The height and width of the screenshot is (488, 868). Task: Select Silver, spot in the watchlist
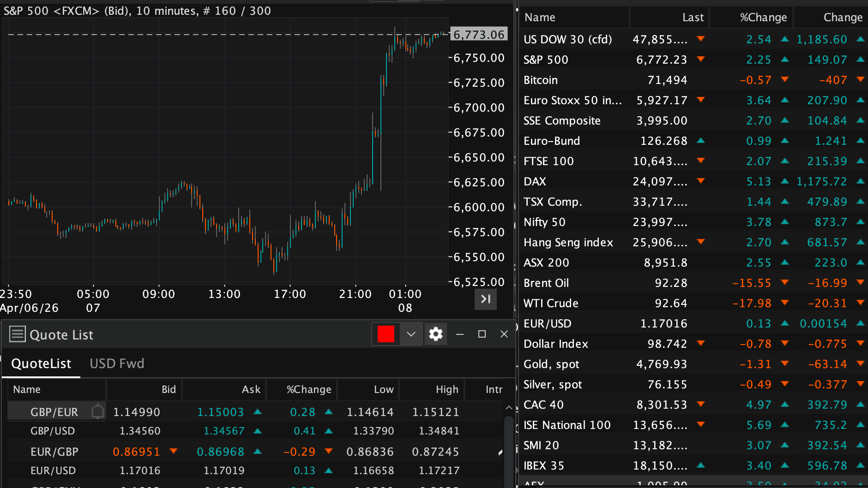(693, 384)
